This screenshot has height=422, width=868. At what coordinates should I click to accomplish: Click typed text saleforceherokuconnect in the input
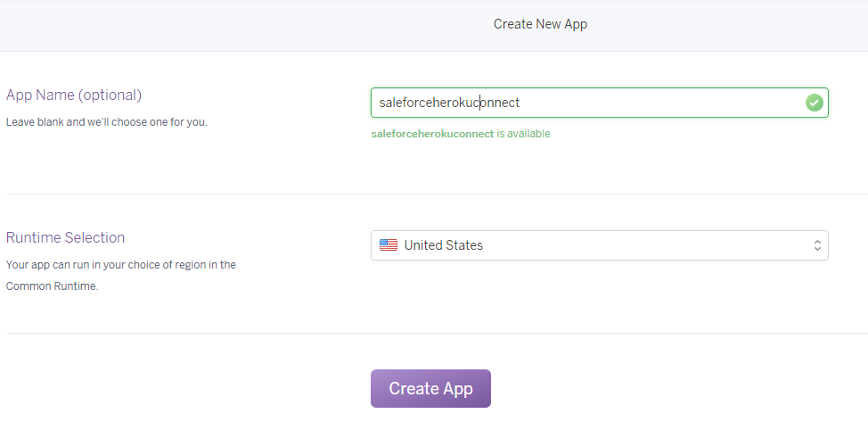448,103
